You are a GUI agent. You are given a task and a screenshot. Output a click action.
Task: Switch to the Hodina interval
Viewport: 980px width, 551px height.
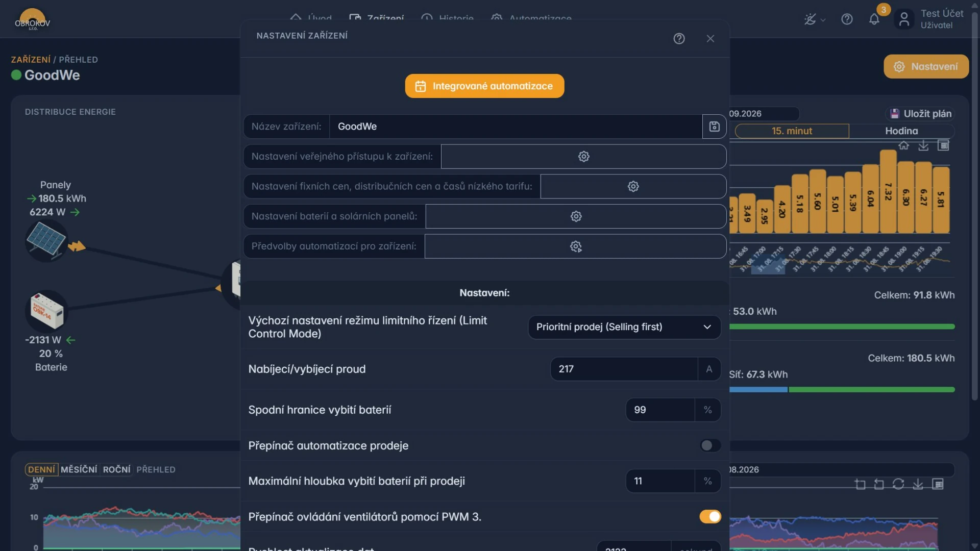(901, 131)
